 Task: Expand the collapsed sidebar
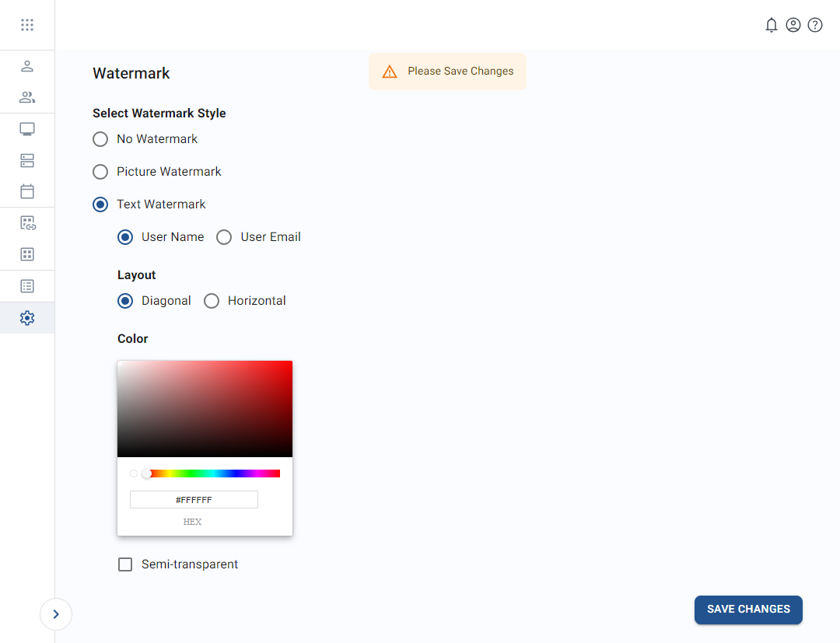(x=55, y=614)
